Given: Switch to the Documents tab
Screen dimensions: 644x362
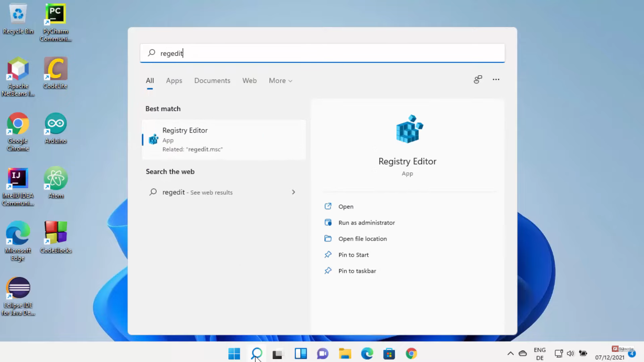Looking at the screenshot, I should coord(212,81).
